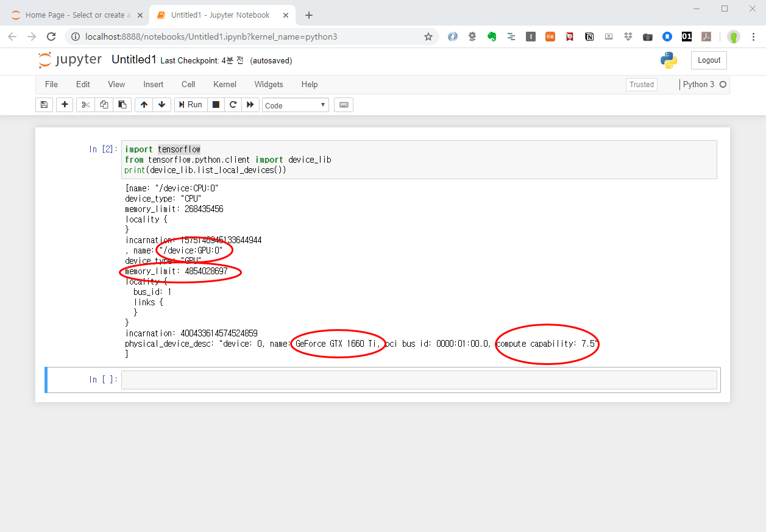Paste cells below icon
This screenshot has height=532, width=766.
[122, 105]
